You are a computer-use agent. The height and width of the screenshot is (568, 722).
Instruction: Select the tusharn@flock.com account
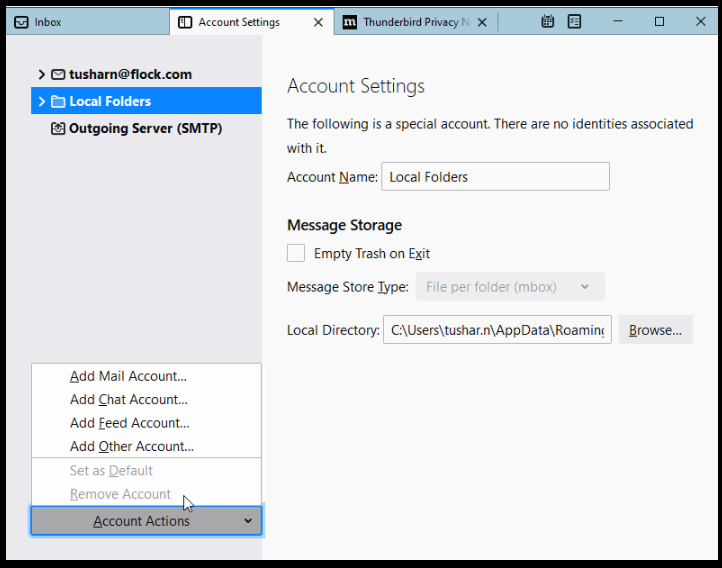pos(146,74)
